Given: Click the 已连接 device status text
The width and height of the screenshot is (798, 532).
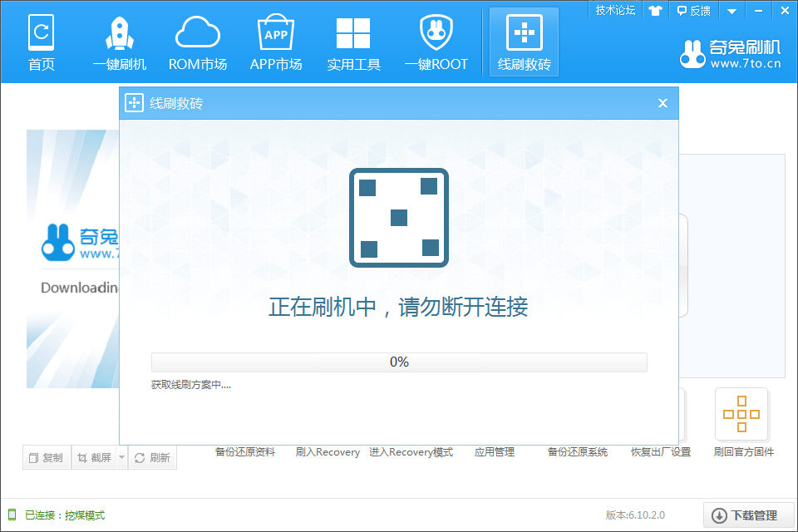Looking at the screenshot, I should (64, 515).
